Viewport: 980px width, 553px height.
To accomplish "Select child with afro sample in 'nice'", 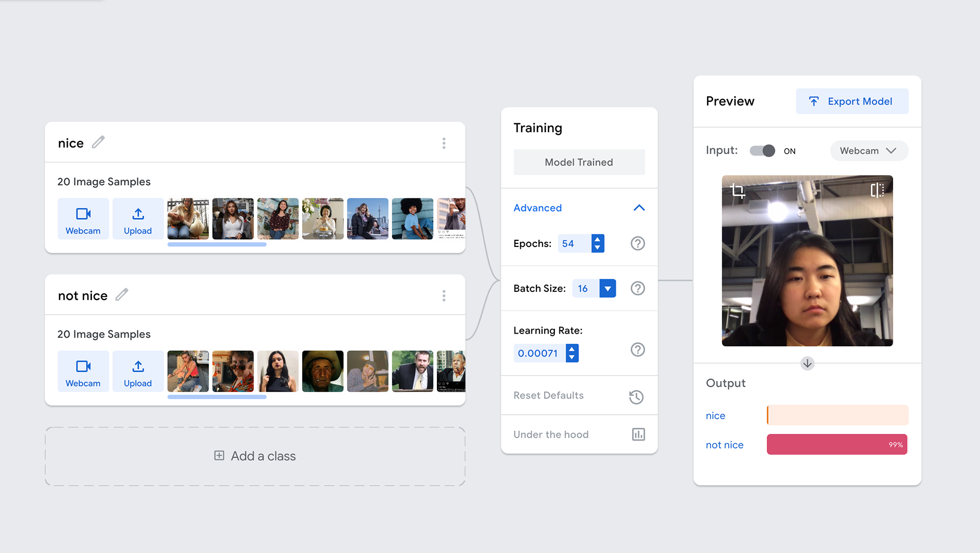I will 412,219.
